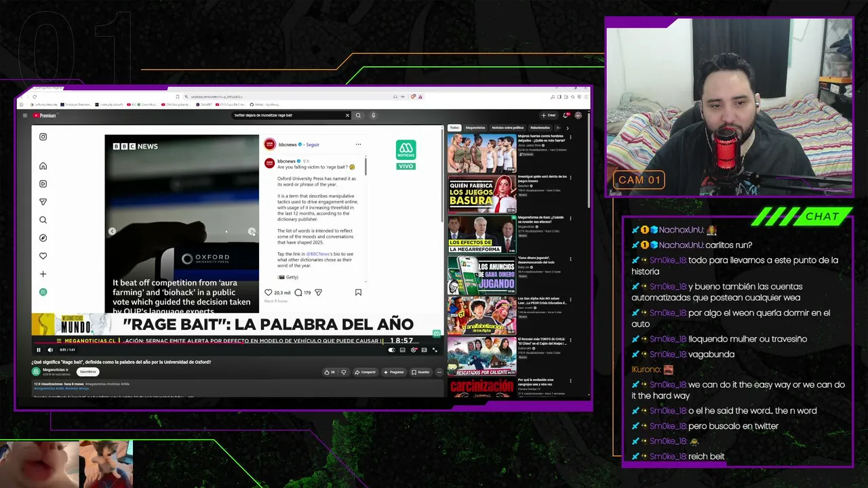Open more options on the bbcnews post
This screenshot has height=488, width=868.
point(358,144)
